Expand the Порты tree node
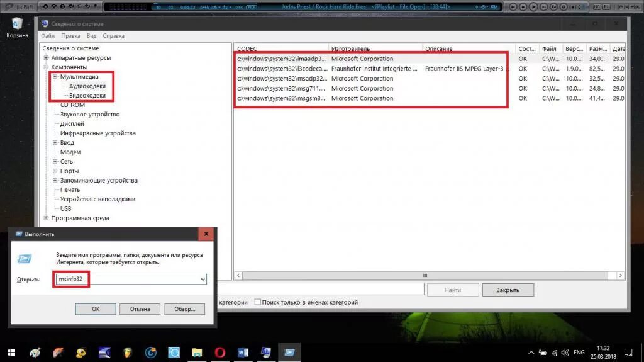This screenshot has width=644, height=362. pyautogui.click(x=55, y=171)
